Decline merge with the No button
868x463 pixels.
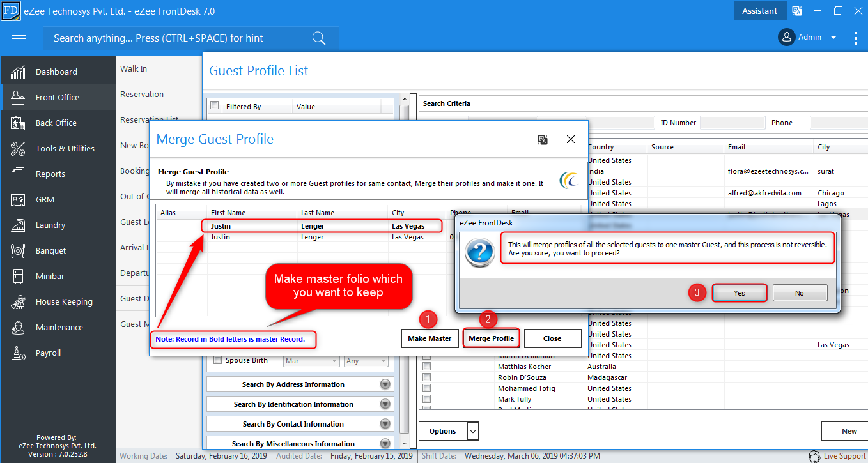pyautogui.click(x=800, y=293)
